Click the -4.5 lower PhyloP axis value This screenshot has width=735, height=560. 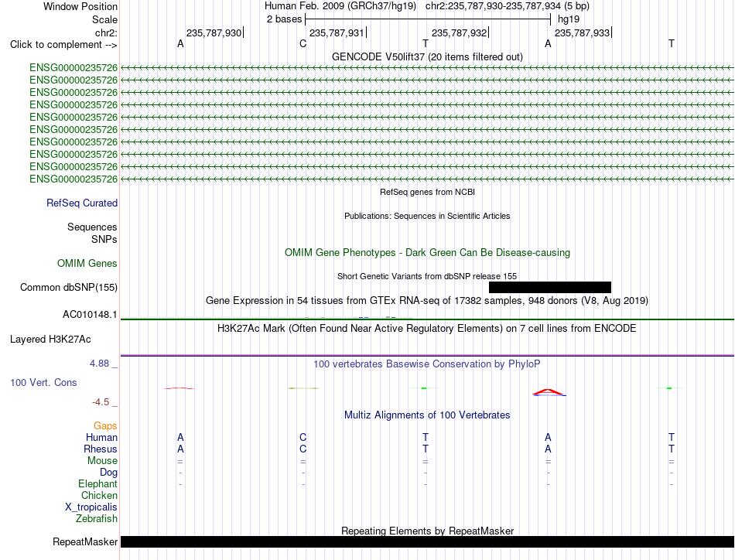pyautogui.click(x=101, y=402)
